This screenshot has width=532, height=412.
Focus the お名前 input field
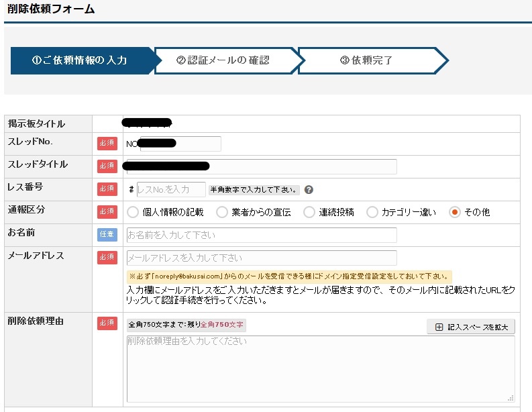click(262, 235)
